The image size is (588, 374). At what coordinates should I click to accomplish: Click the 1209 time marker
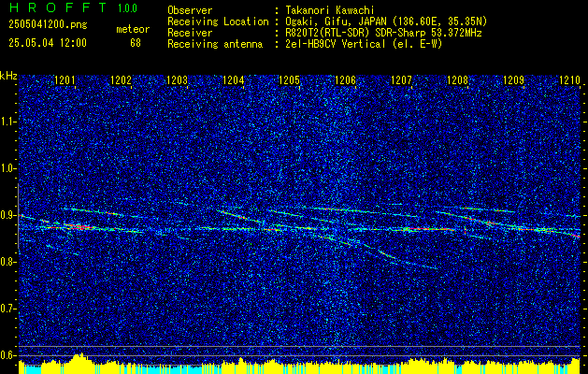click(513, 79)
